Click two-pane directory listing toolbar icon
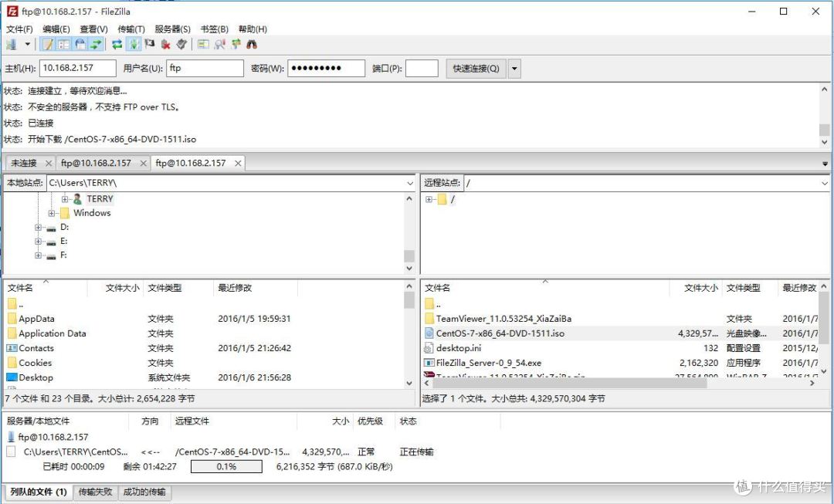Screen dimensions: 834x504 202,45
